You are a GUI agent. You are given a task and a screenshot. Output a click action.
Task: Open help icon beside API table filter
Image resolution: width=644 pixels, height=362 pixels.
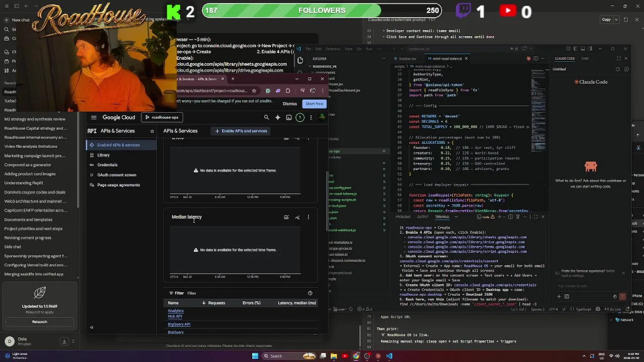[310, 293]
